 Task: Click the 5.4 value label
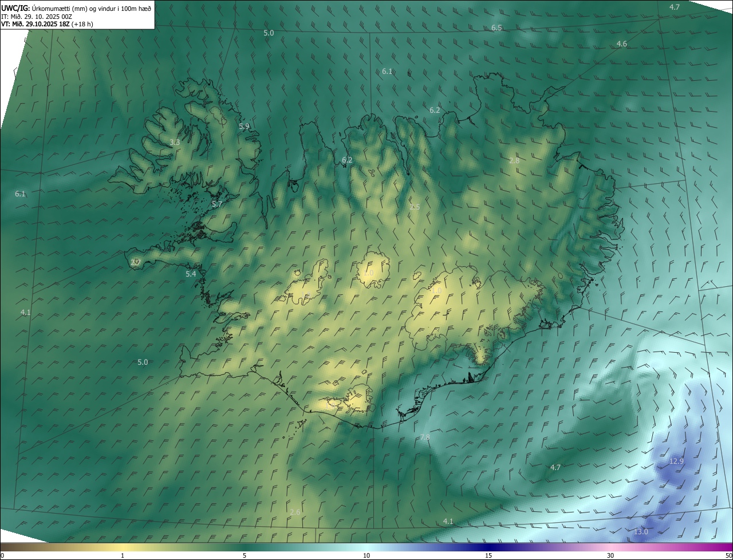[x=191, y=274]
